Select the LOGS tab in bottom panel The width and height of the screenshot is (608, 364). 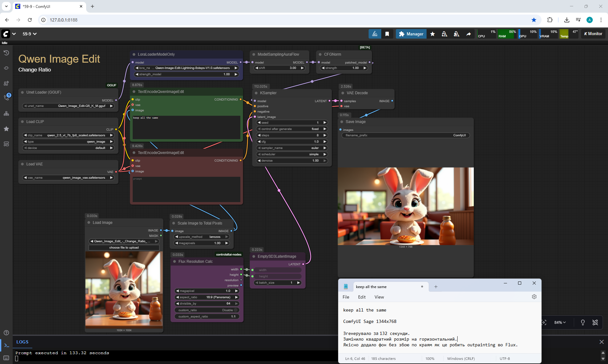point(22,342)
